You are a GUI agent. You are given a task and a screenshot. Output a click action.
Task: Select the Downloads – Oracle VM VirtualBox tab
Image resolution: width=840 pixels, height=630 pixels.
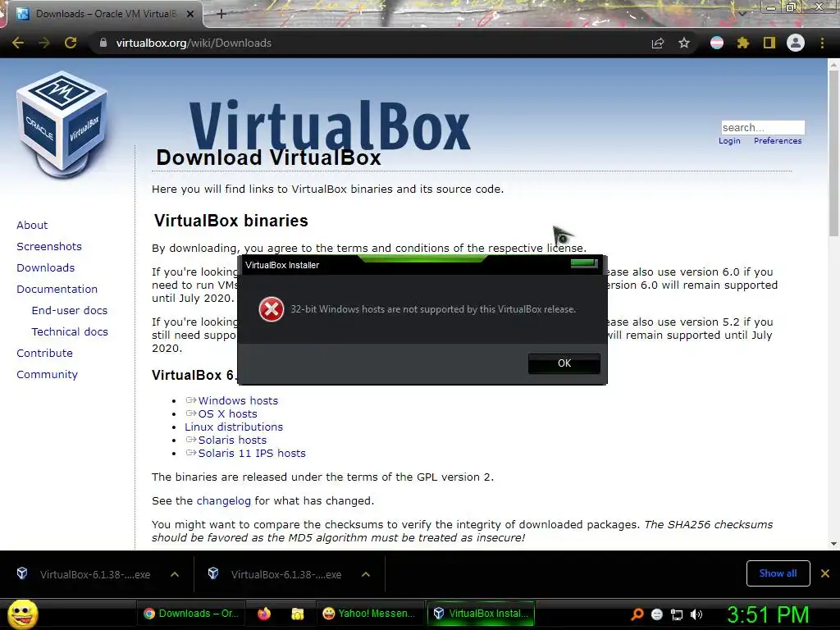coord(105,14)
